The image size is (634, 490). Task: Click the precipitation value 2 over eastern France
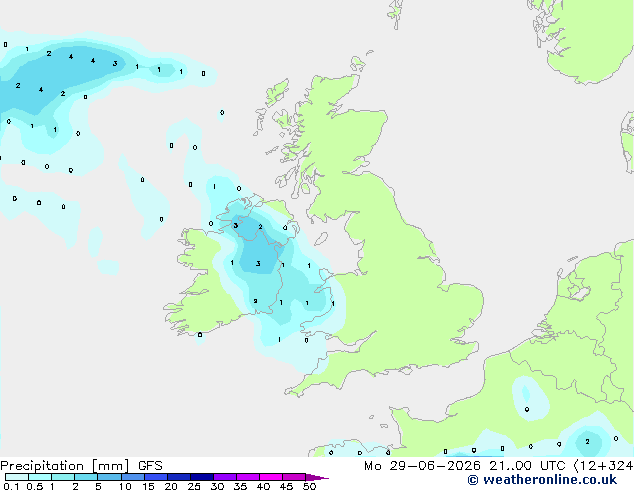pos(587,441)
